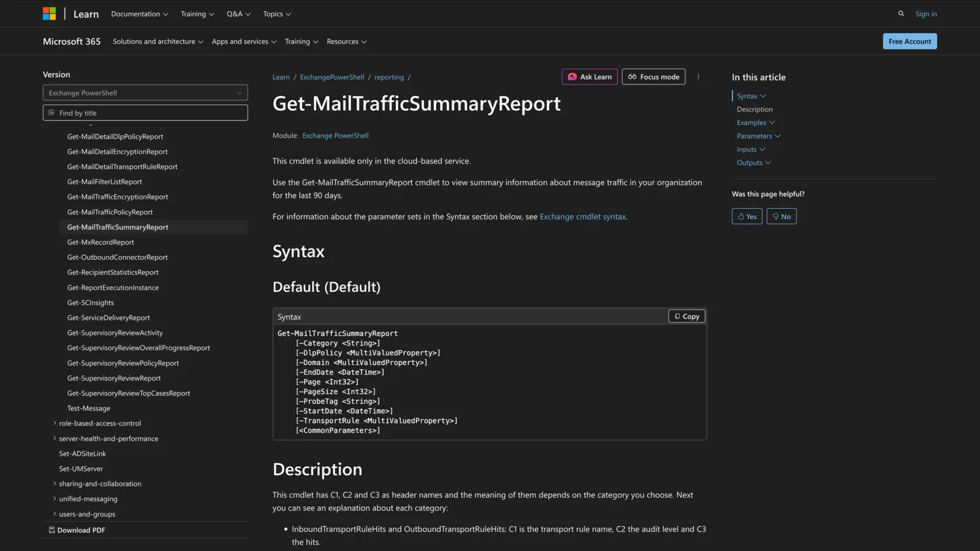Click the more options vertical dots icon

pos(698,77)
